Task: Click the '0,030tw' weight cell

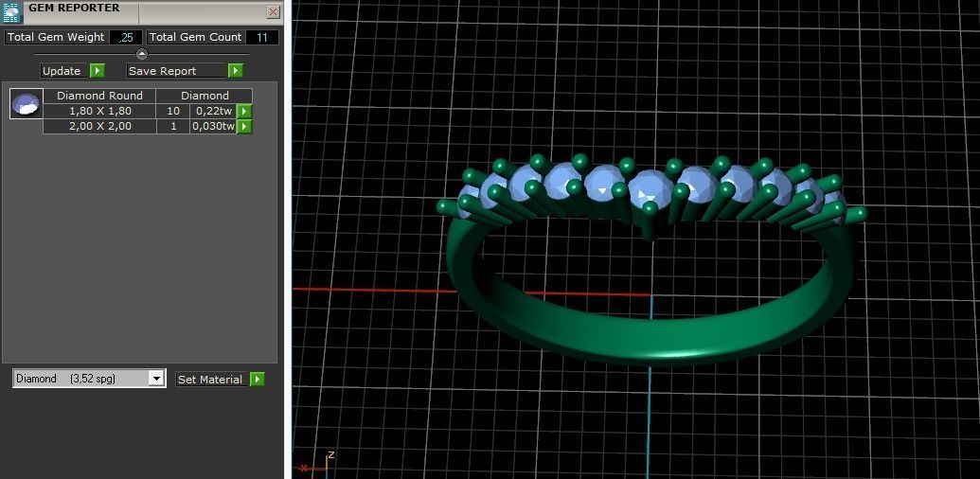Action: [x=214, y=126]
